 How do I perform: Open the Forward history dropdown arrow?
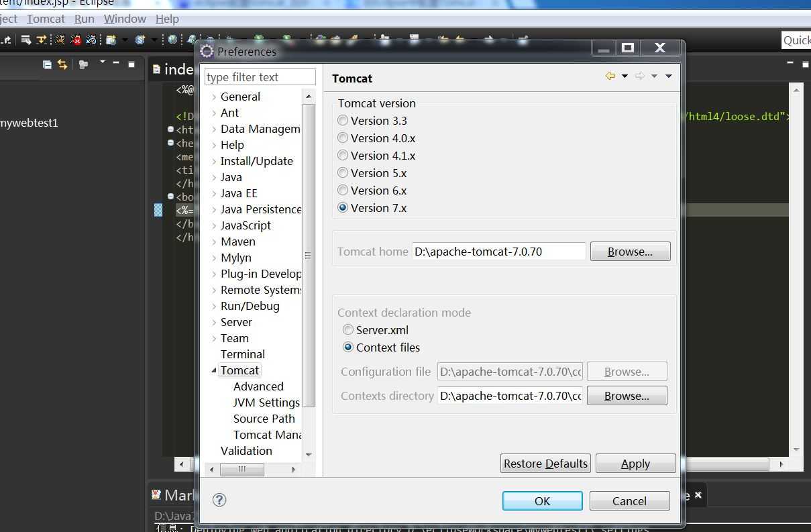[654, 76]
